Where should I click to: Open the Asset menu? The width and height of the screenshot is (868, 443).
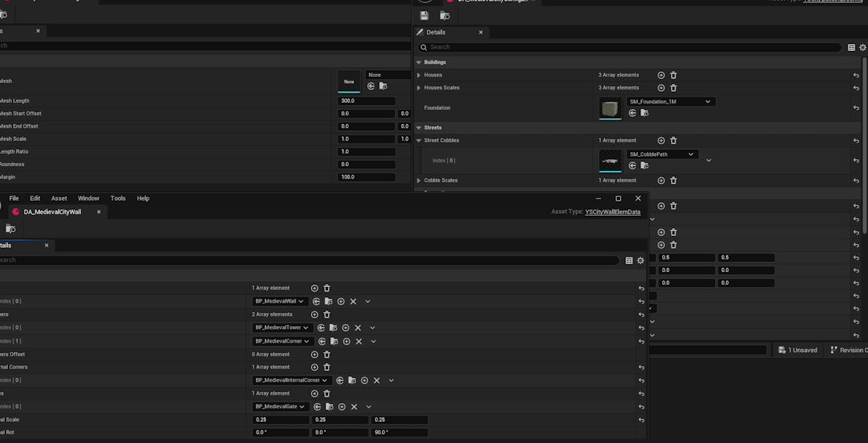[59, 198]
